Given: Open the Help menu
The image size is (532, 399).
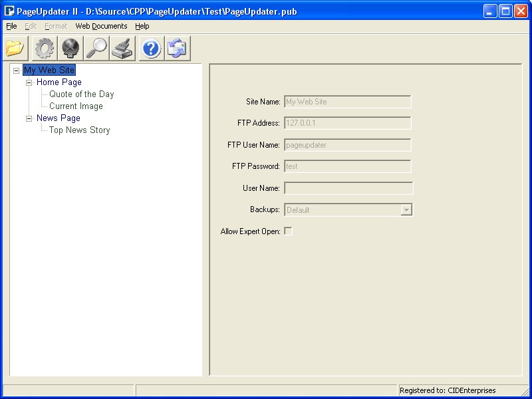Looking at the screenshot, I should 142,26.
